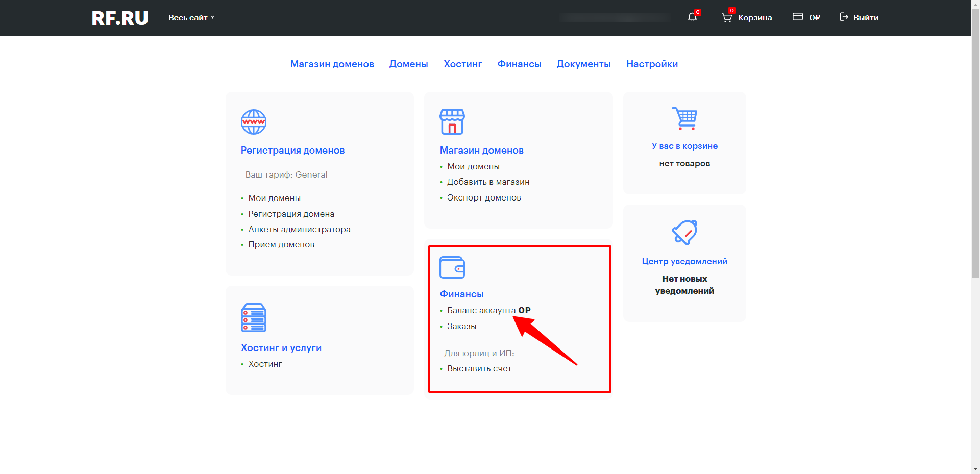Click the wallet icon in Финансы card
Screen dimensions: 980x474
point(452,267)
